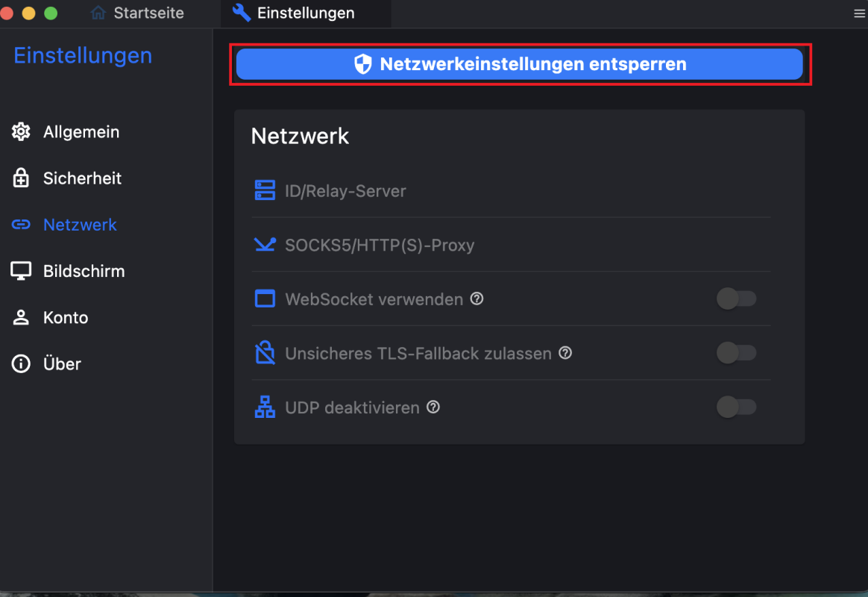Click the monitor icon beside Bildschirm
Image resolution: width=868 pixels, height=597 pixels.
coord(21,271)
